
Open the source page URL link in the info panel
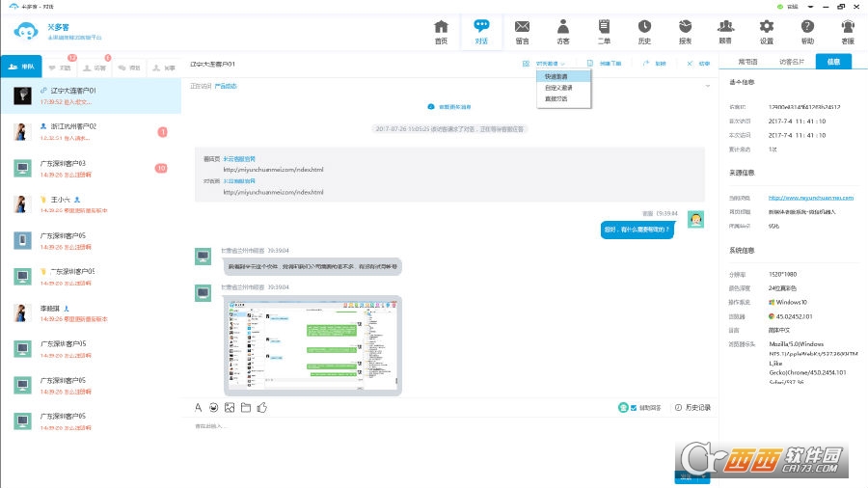[810, 198]
